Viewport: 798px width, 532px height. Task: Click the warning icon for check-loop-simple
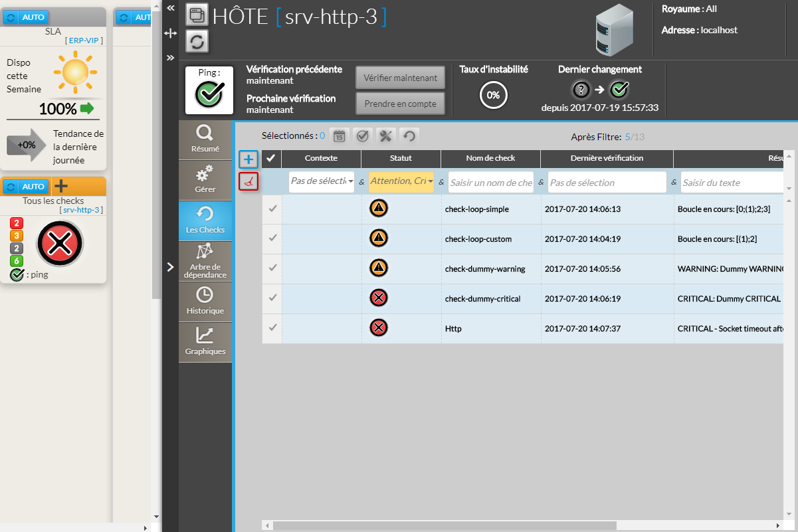point(379,209)
